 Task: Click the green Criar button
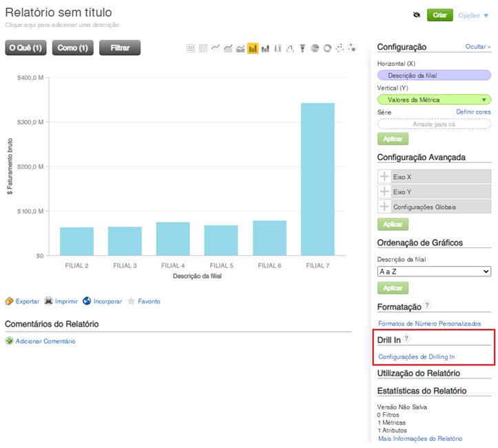(x=440, y=15)
